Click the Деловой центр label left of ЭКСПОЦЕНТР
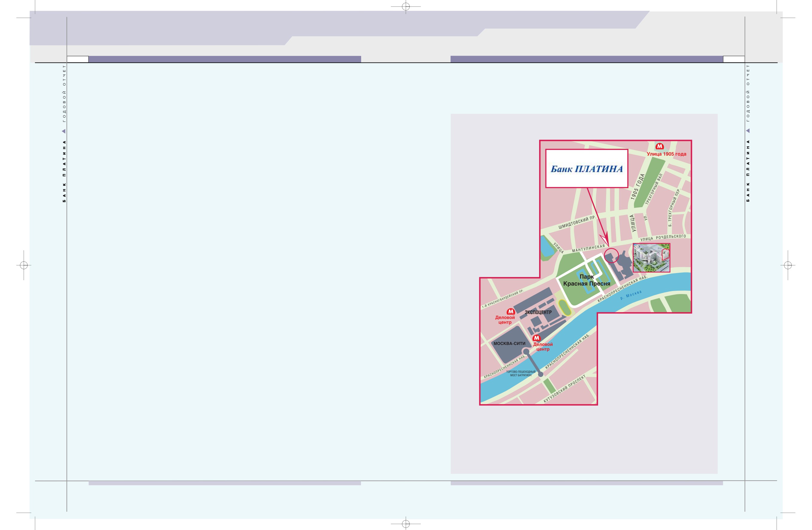Screen dimensions: 812x530 (x=505, y=320)
